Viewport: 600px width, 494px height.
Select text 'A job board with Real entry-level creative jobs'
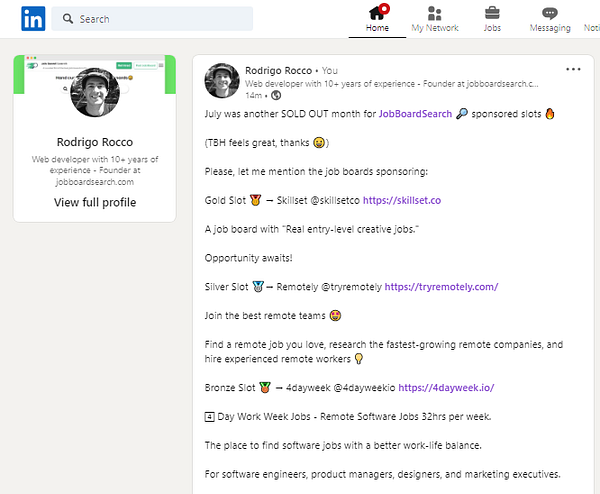point(311,230)
